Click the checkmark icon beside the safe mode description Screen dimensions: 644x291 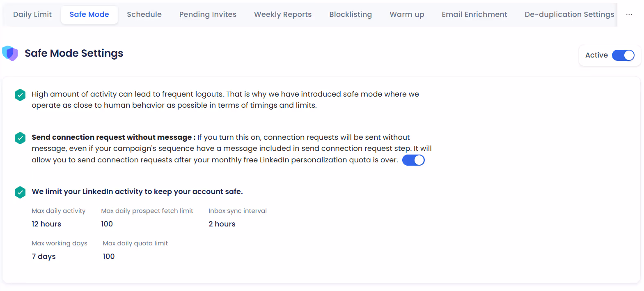coord(20,95)
